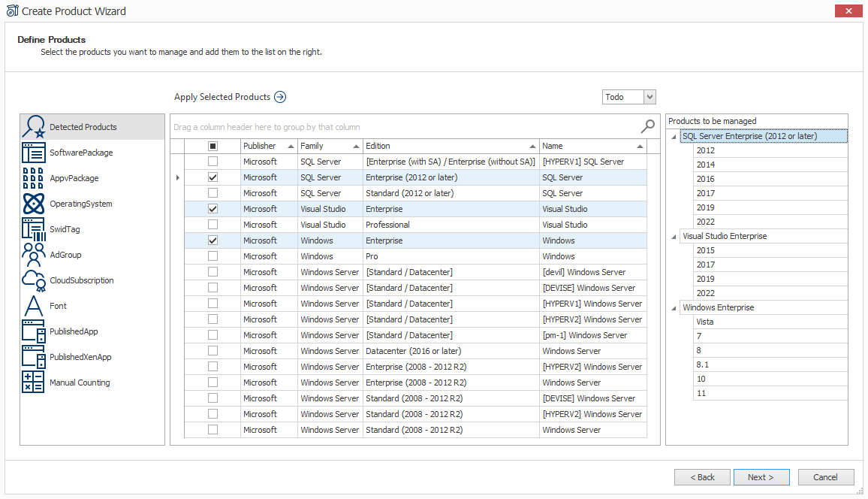Select Vista under Windows Enterprise
Image resolution: width=868 pixels, height=499 pixels.
(770, 322)
